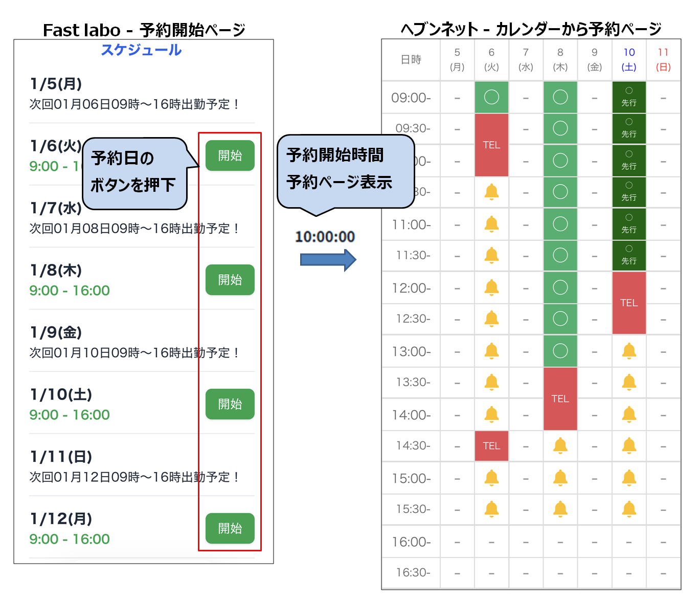700x602 pixels.
Task: Select the blue 10 (土) date column header
Action: coord(629,59)
